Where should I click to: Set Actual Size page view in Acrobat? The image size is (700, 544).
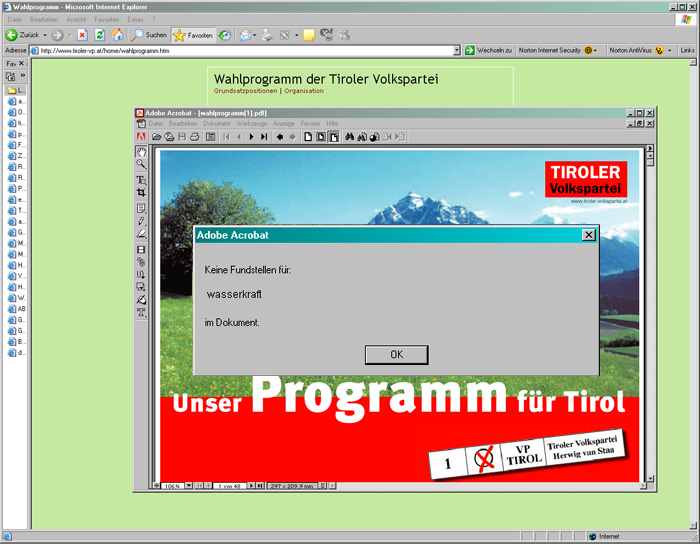(308, 137)
